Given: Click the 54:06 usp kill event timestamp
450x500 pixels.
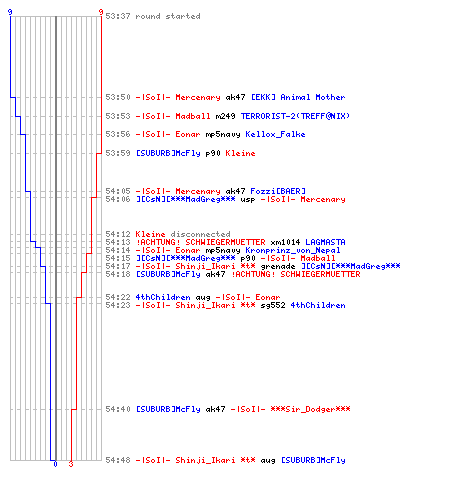Looking at the screenshot, I should [118, 199].
